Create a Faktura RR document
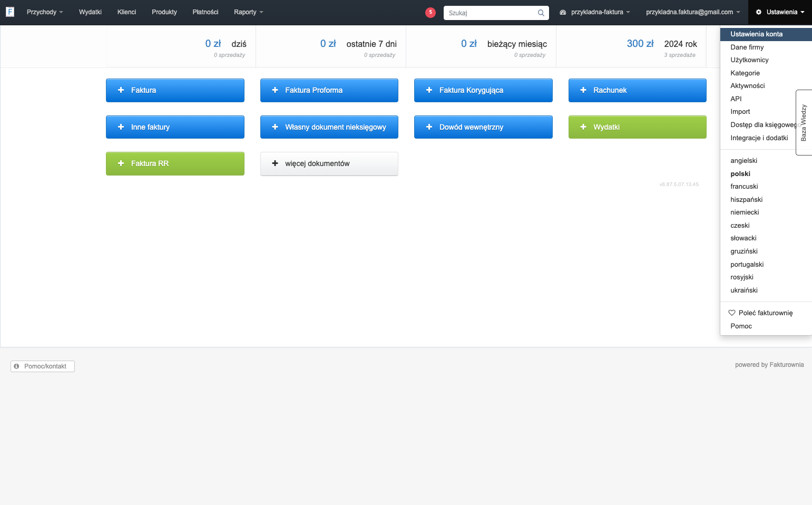 click(175, 163)
